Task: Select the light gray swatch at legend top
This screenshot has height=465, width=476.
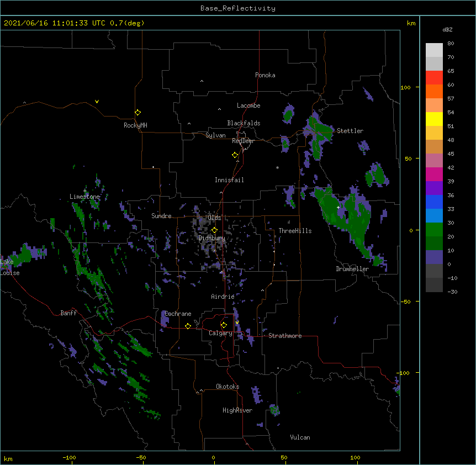Action: click(x=434, y=50)
